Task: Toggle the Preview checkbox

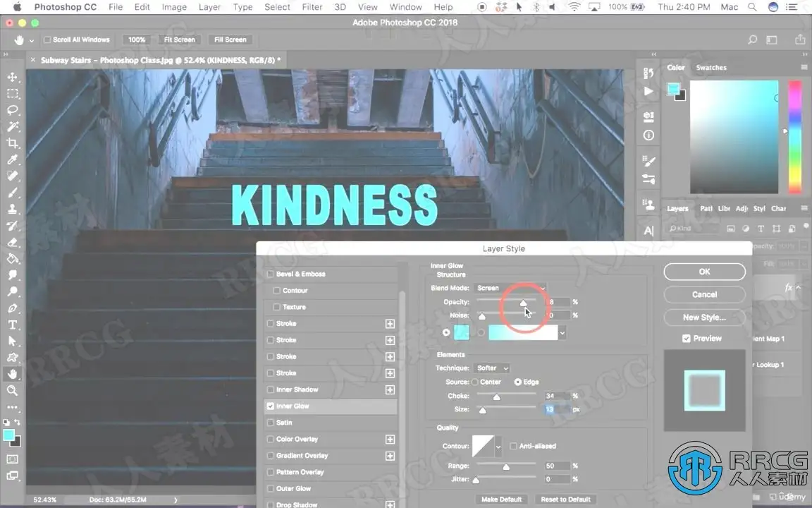Action: pyautogui.click(x=686, y=339)
